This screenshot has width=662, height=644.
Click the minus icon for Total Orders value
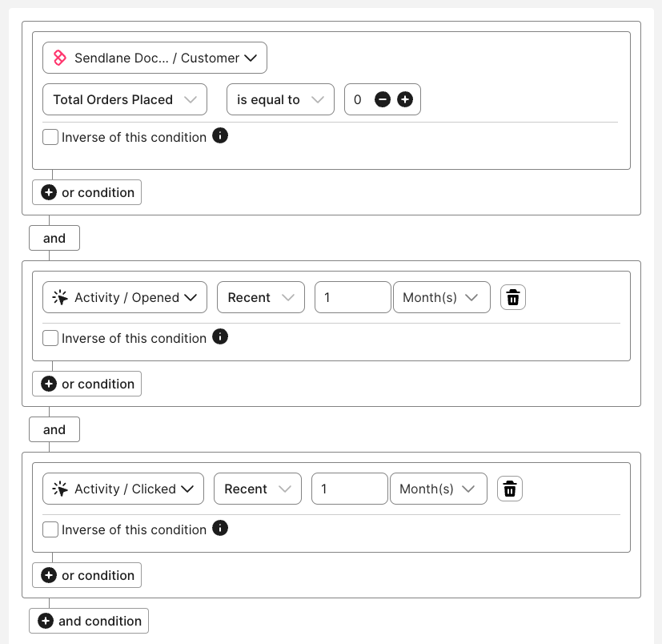coord(383,99)
